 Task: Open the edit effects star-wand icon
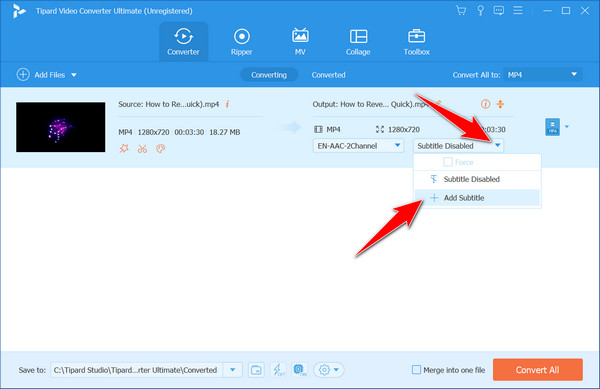tap(124, 148)
